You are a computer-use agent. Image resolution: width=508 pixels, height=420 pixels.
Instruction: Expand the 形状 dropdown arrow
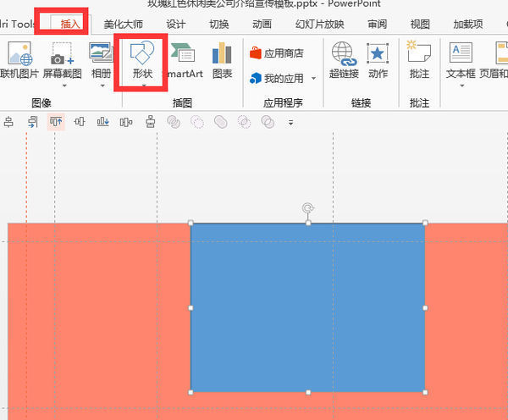(x=144, y=86)
